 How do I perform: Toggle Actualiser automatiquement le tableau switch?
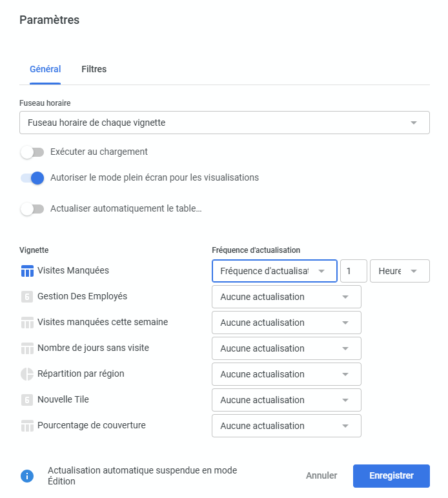tap(32, 209)
